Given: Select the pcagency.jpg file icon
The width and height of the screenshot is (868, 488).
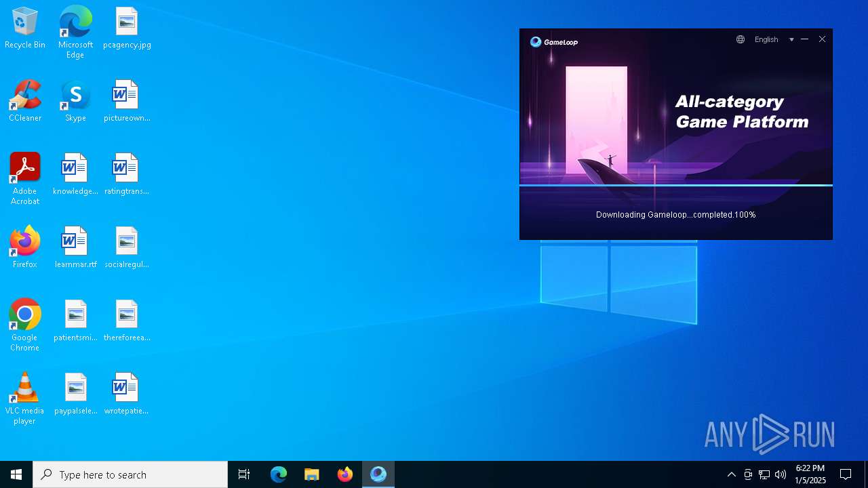Looking at the screenshot, I should 127,28.
